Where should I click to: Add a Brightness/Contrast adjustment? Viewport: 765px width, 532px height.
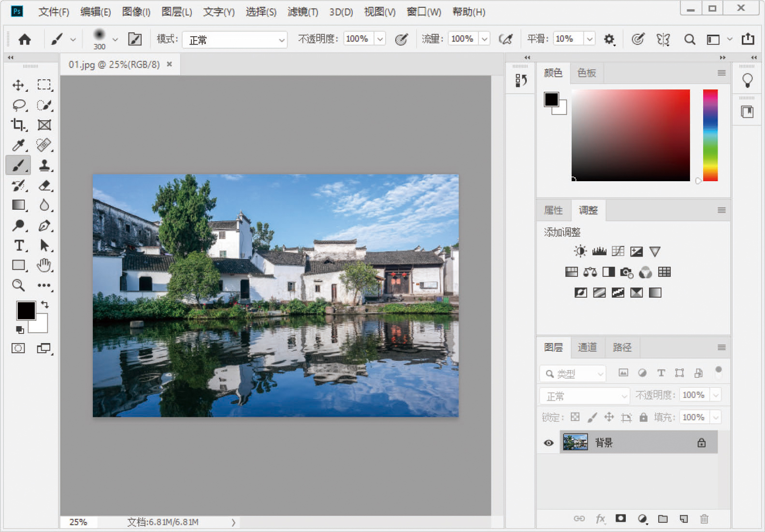[x=580, y=251]
